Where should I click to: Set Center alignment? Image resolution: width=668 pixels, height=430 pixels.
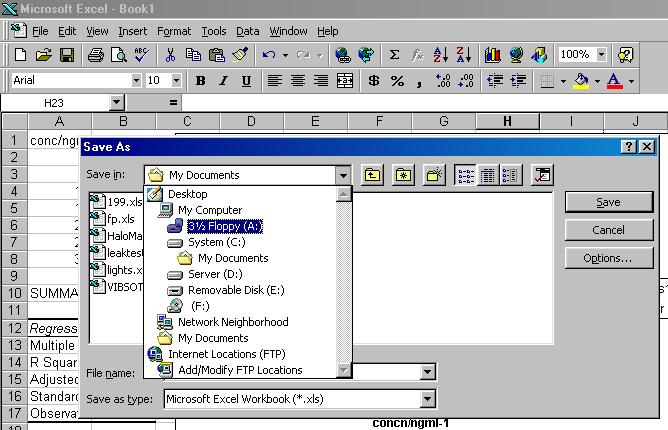pyautogui.click(x=298, y=81)
